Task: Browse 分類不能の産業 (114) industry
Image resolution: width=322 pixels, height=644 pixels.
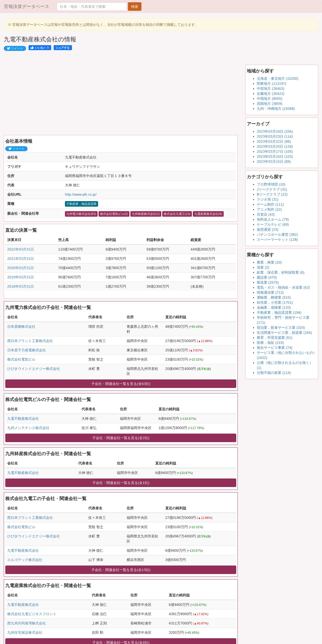Action: [274, 373]
